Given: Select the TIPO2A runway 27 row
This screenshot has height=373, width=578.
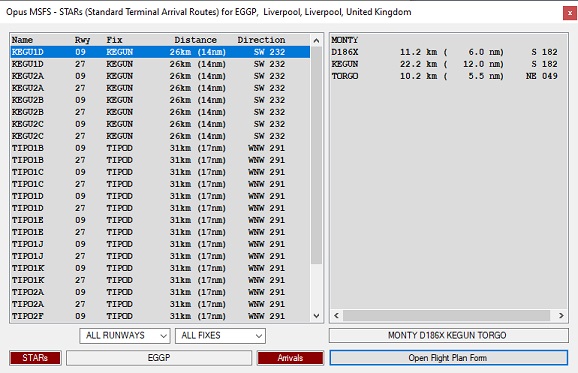Looking at the screenshot, I should tap(160, 304).
